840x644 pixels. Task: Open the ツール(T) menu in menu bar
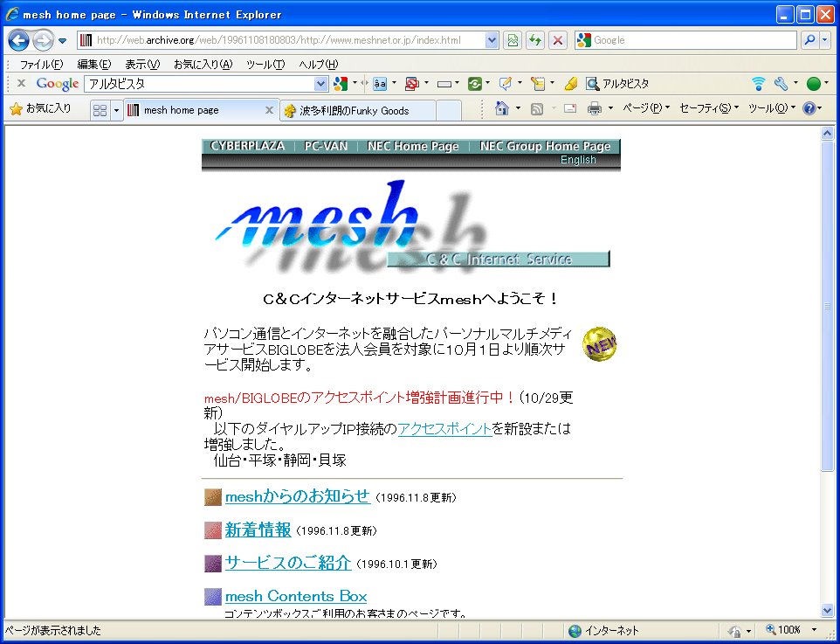(x=265, y=65)
